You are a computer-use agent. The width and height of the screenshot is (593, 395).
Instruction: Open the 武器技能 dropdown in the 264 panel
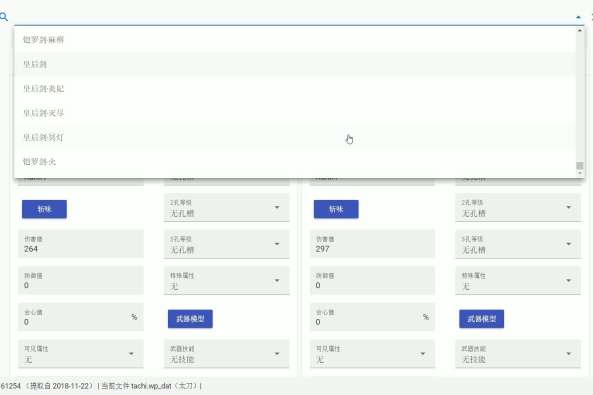227,354
